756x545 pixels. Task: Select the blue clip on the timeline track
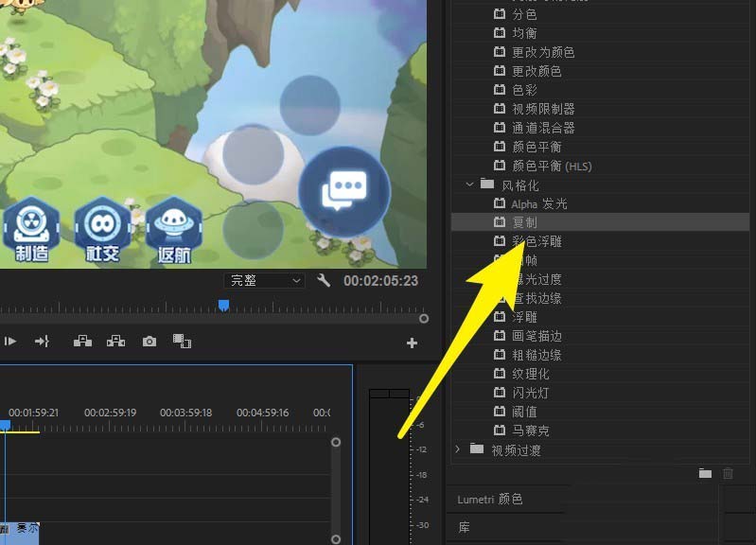[x=19, y=534]
